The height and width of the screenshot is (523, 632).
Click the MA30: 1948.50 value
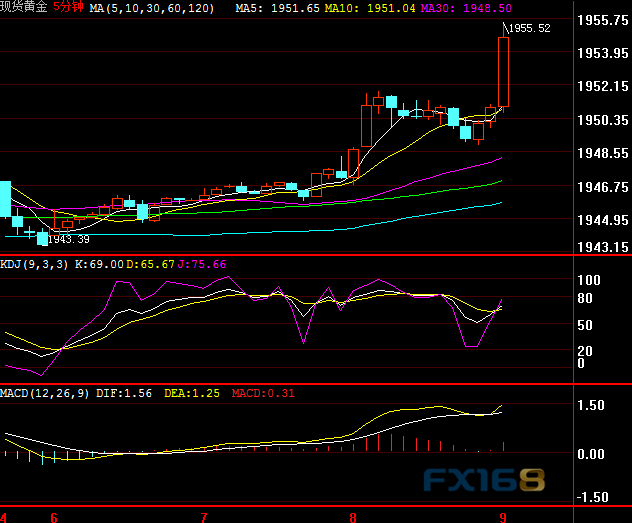[466, 8]
